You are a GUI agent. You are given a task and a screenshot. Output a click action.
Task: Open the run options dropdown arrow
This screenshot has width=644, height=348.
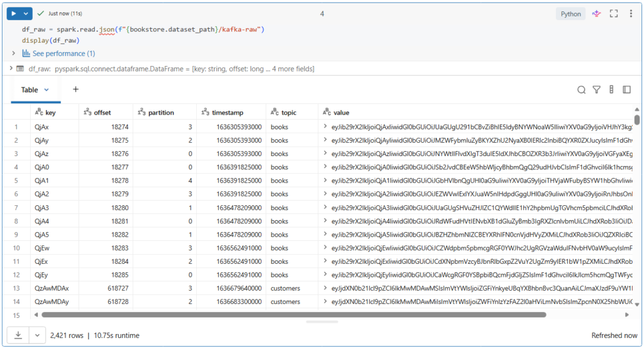(26, 13)
